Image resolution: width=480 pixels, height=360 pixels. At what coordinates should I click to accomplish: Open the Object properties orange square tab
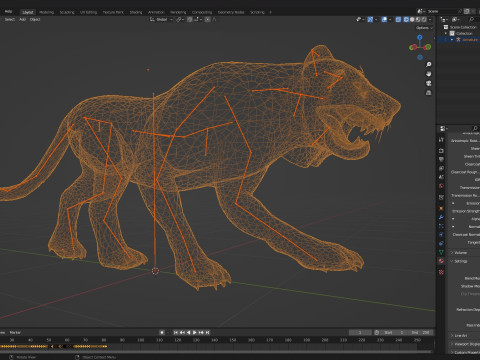441,208
